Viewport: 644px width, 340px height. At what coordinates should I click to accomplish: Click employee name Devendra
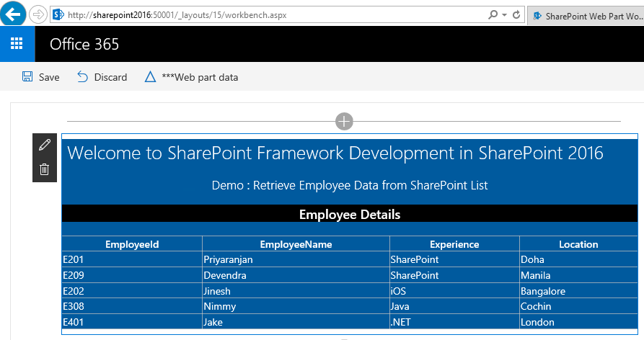point(225,275)
